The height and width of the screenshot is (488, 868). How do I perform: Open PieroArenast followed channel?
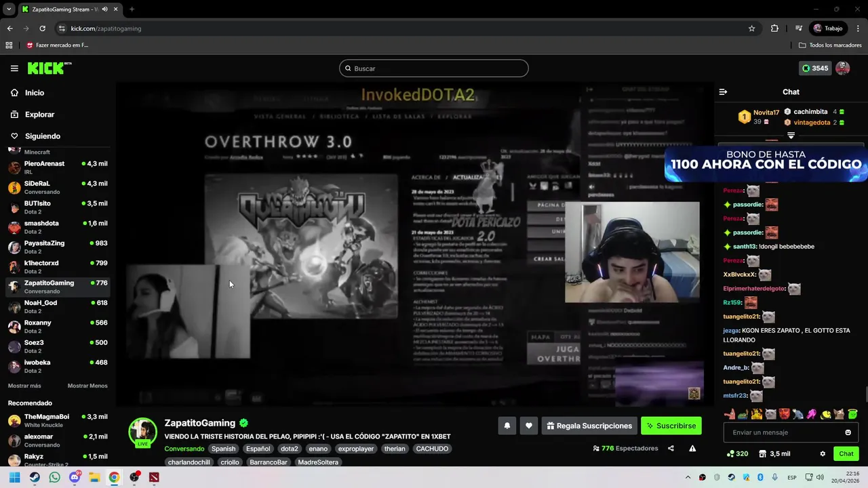pyautogui.click(x=57, y=167)
